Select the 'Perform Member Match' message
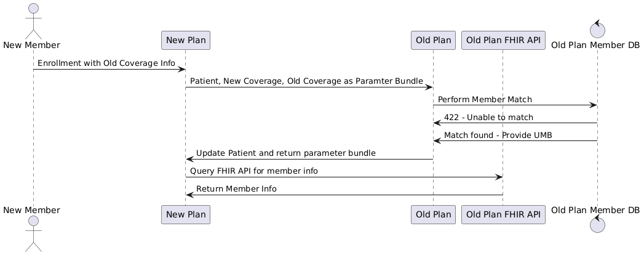The height and width of the screenshot is (255, 644). (485, 99)
